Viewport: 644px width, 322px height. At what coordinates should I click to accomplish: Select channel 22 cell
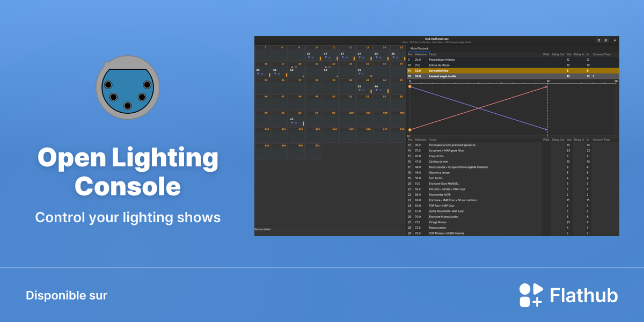click(x=331, y=70)
